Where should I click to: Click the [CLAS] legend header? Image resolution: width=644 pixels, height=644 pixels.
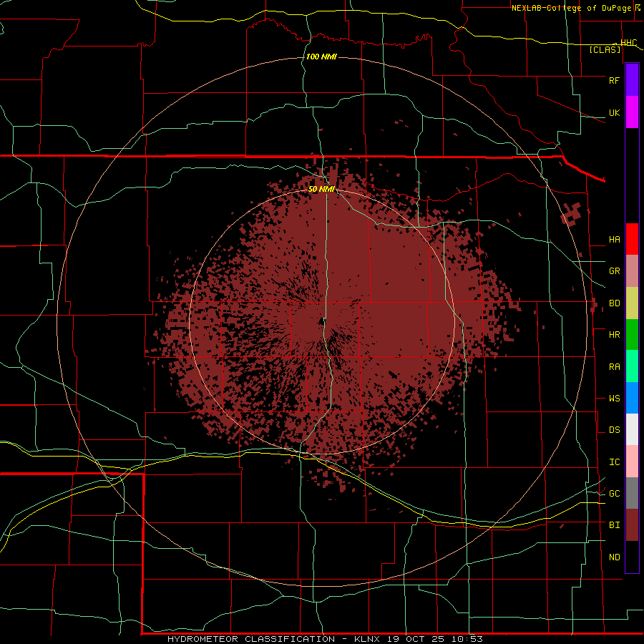[605, 49]
